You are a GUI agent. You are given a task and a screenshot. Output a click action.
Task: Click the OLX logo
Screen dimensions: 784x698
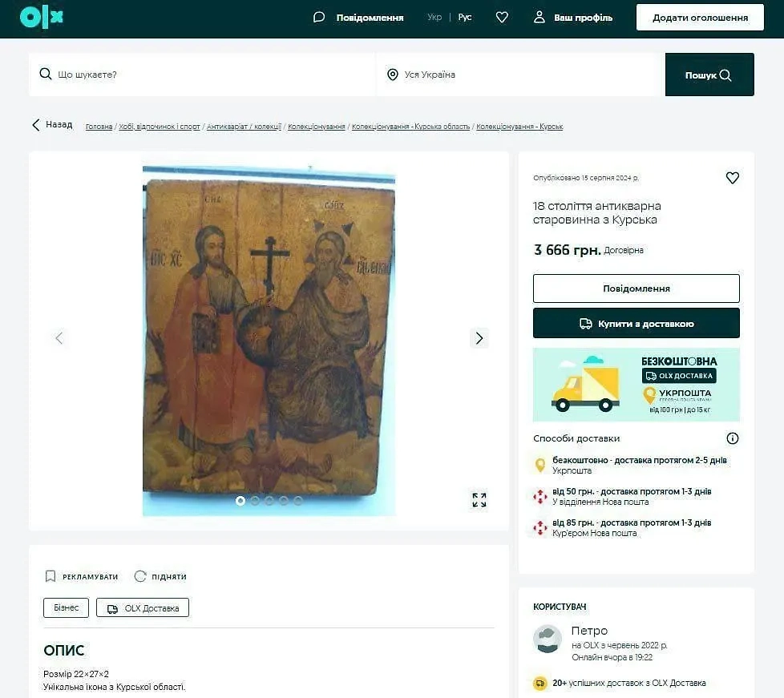40,16
